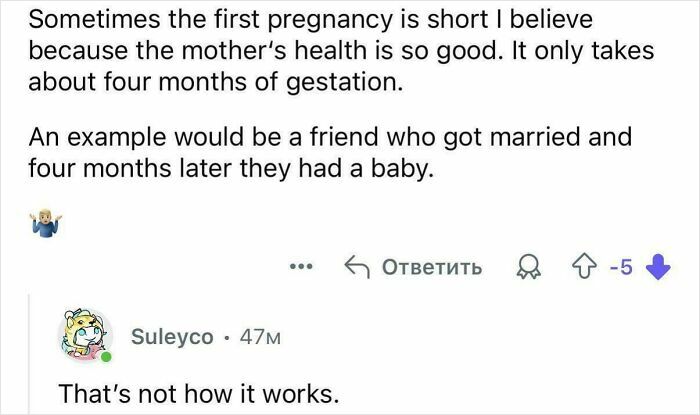The image size is (700, 415).
Task: Click the curved reply arrow icon
Action: point(355,268)
